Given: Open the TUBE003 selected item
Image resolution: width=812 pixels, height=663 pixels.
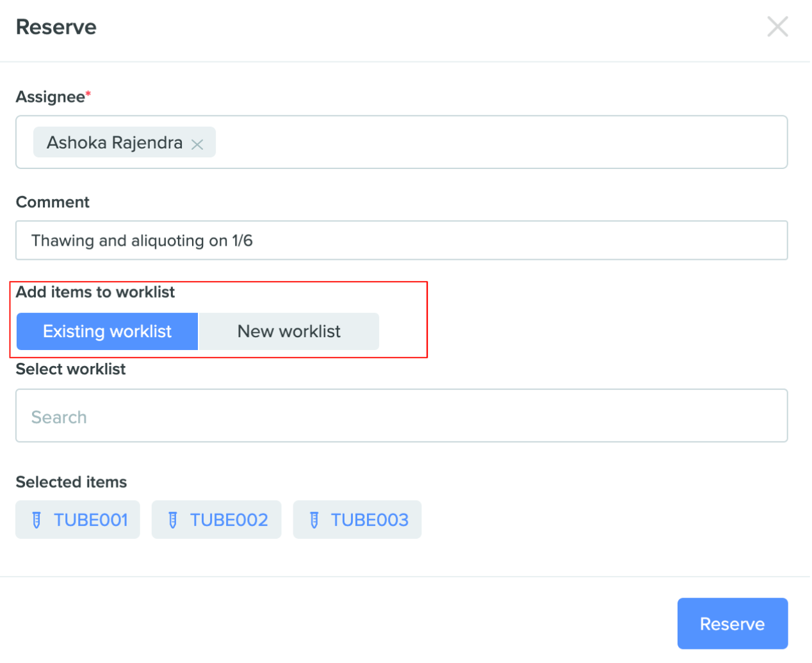Looking at the screenshot, I should pyautogui.click(x=357, y=520).
